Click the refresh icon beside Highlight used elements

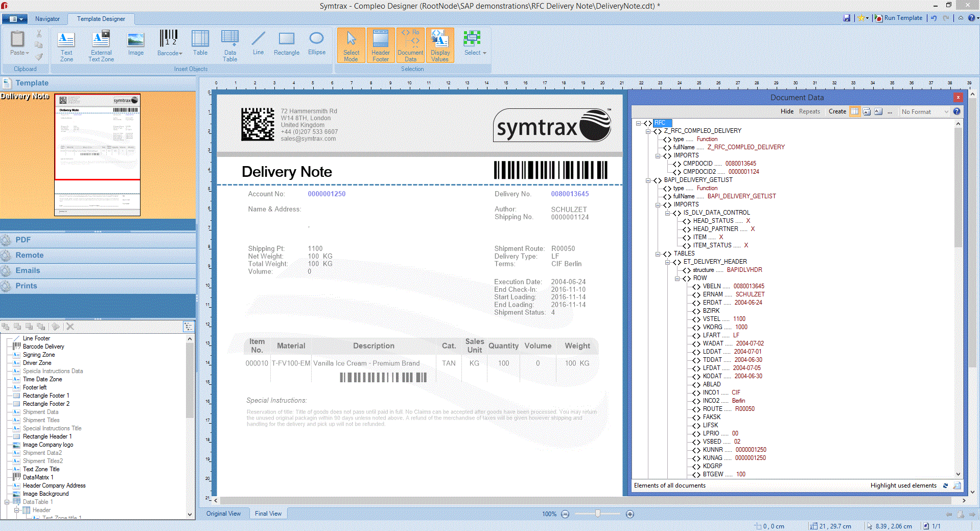945,486
